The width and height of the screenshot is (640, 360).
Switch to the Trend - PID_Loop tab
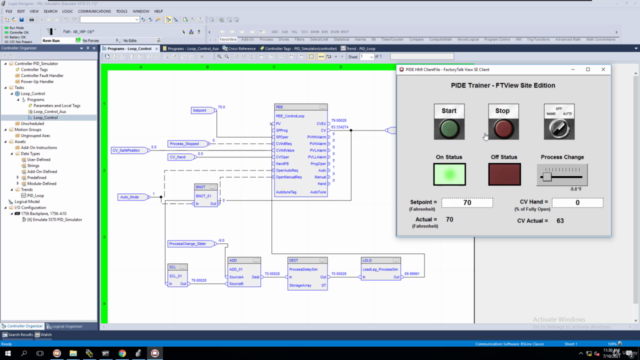358,49
